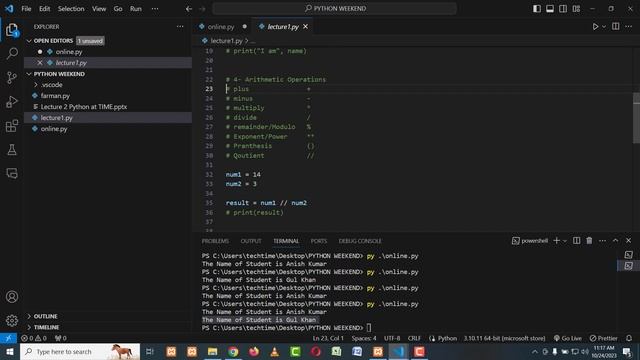
Task: Run the Python file with play button
Action: click(595, 27)
